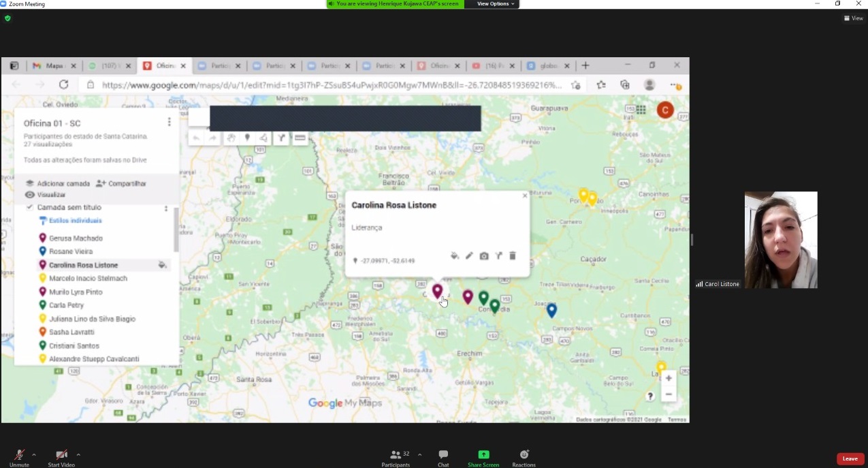Click the add marker tool in map toolbar

247,138
